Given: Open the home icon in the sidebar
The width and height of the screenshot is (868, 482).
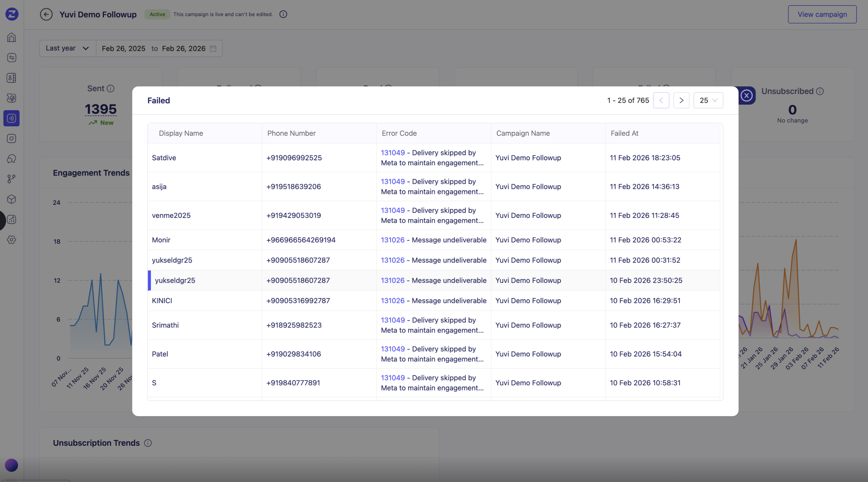Looking at the screenshot, I should tap(11, 37).
